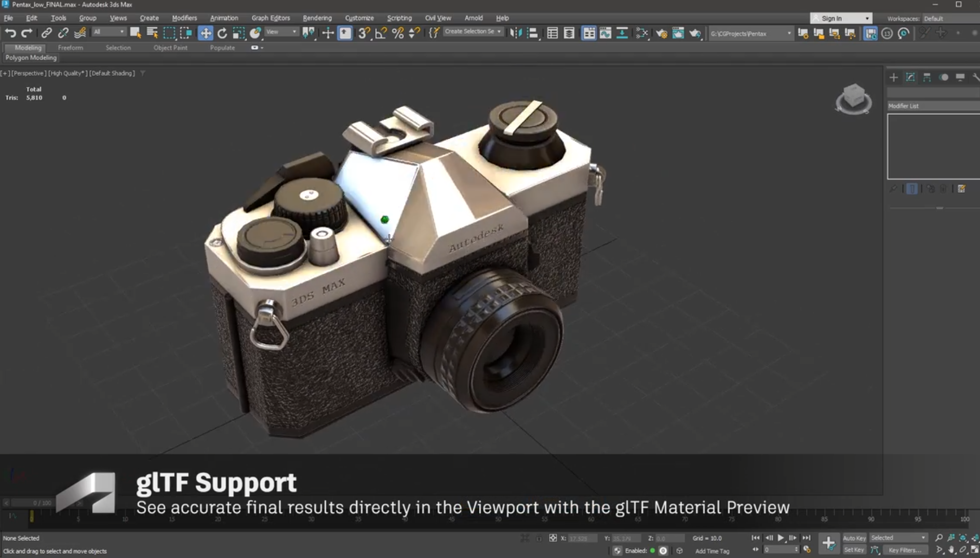
Task: Open project path G:\CGProjects\Pentax dropdown
Action: point(750,33)
